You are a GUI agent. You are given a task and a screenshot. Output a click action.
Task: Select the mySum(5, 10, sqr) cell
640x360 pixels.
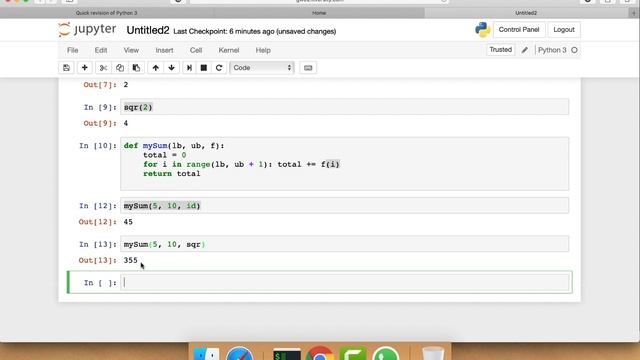[344, 244]
